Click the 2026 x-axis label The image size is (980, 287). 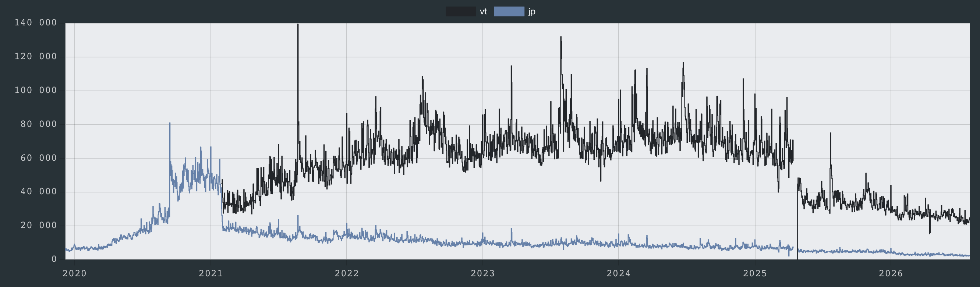[891, 273]
